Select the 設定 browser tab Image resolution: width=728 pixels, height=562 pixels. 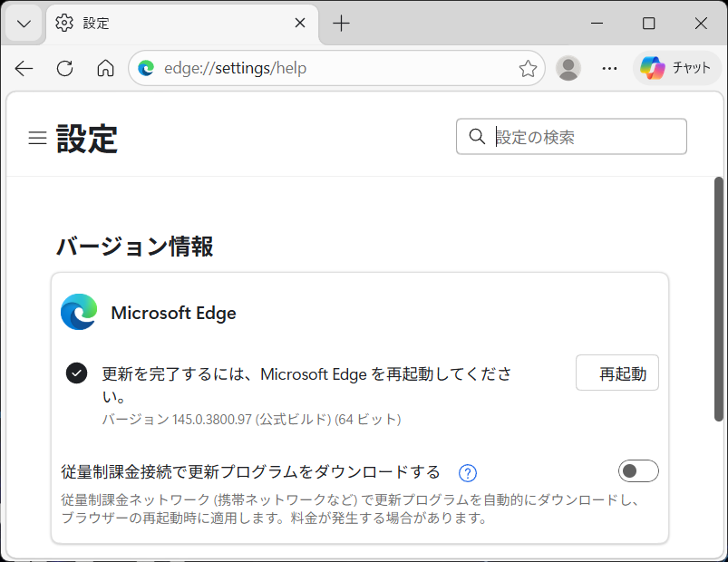click(x=182, y=24)
